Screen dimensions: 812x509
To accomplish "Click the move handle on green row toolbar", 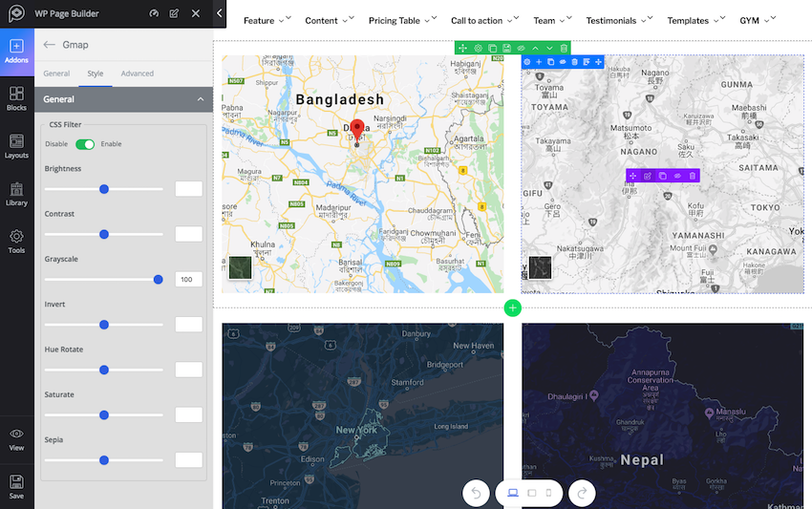I will pyautogui.click(x=463, y=48).
